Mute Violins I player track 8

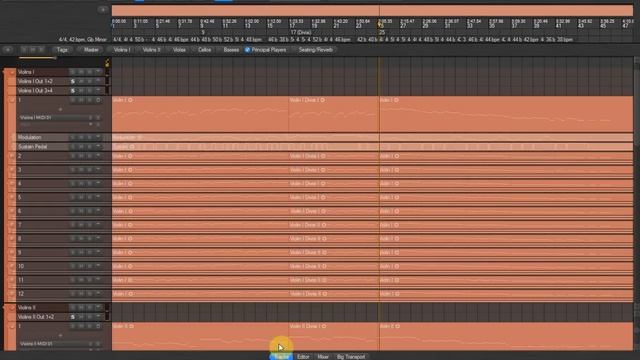click(x=81, y=239)
